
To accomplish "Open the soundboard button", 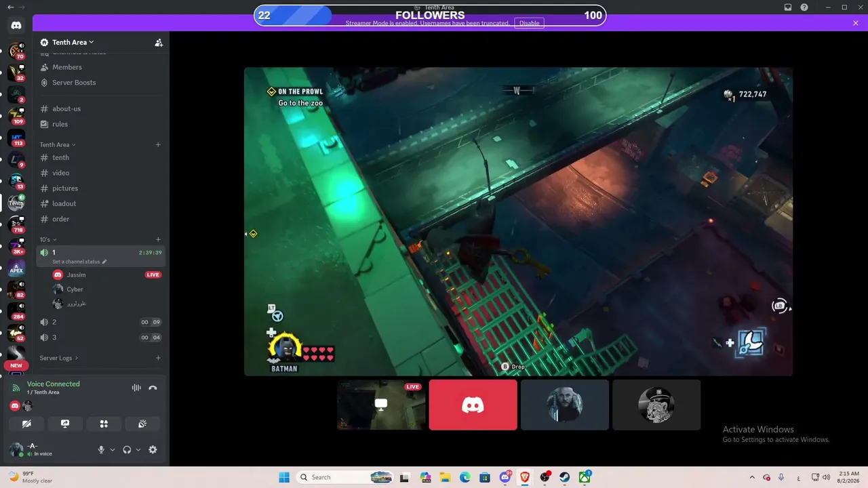I will pyautogui.click(x=142, y=424).
